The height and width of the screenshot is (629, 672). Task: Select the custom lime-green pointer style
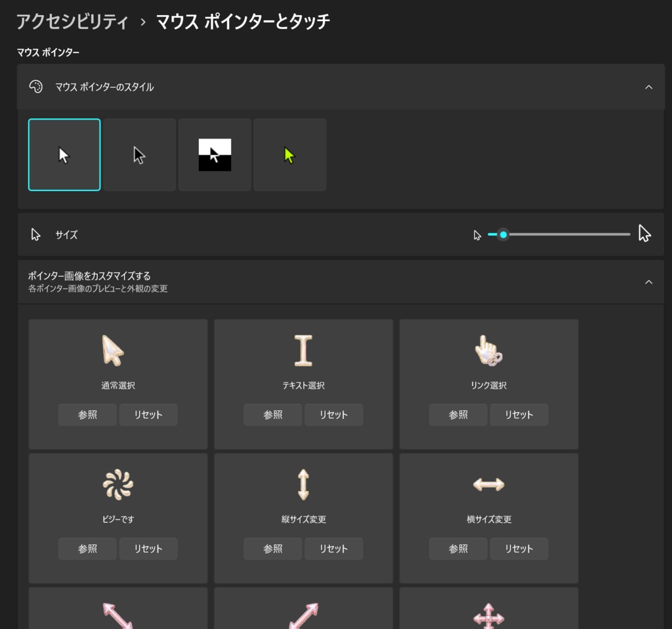[x=289, y=155]
